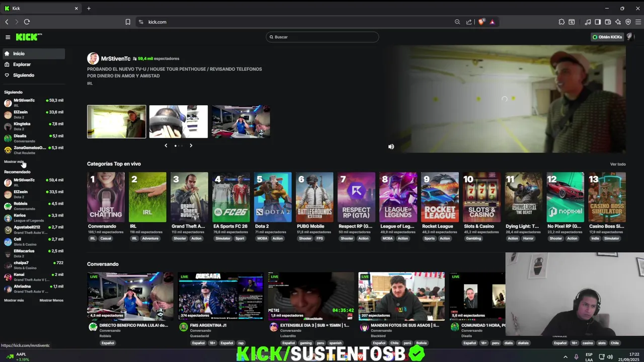644x362 pixels.
Task: Open the browser main menu icon
Action: (638, 22)
